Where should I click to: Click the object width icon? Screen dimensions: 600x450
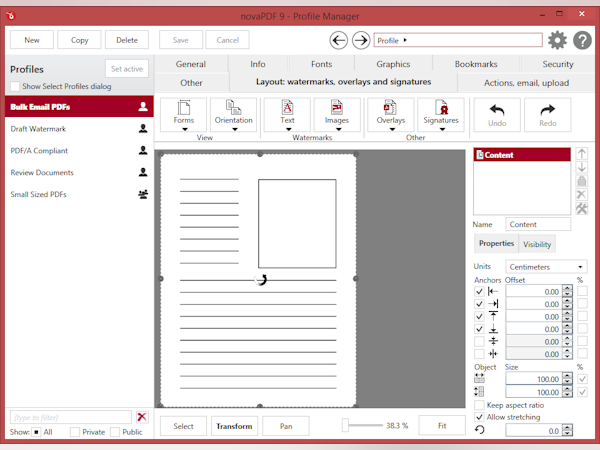coord(479,378)
